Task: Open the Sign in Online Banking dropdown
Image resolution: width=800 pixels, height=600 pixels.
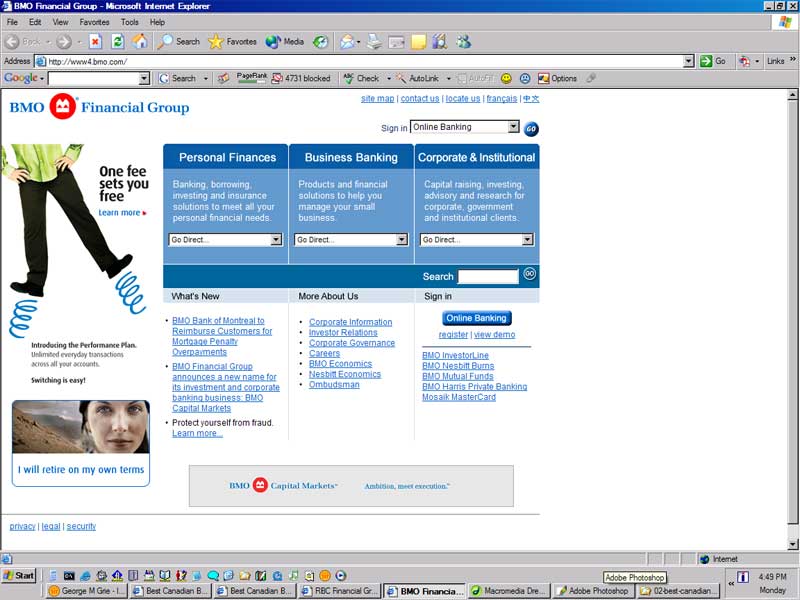Action: point(513,127)
